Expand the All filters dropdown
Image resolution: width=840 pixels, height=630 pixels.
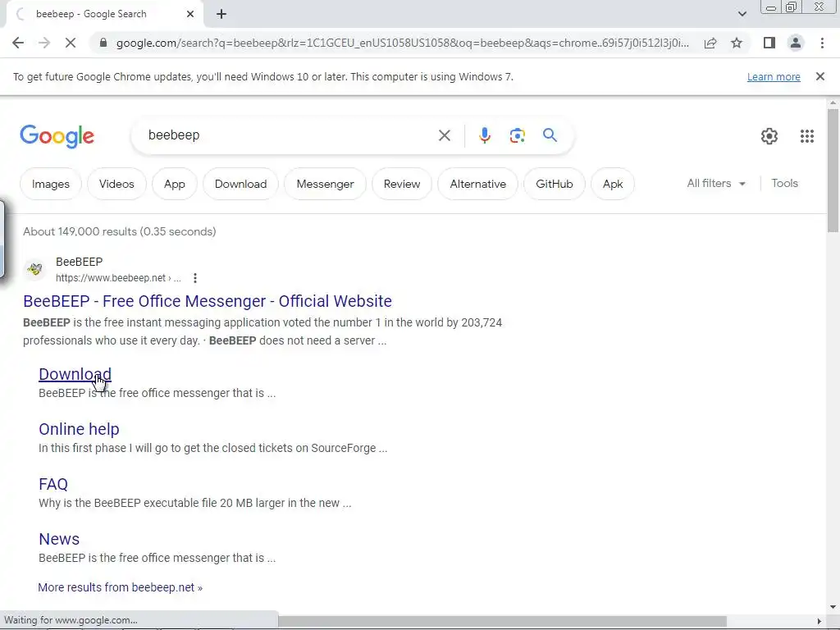click(x=716, y=183)
